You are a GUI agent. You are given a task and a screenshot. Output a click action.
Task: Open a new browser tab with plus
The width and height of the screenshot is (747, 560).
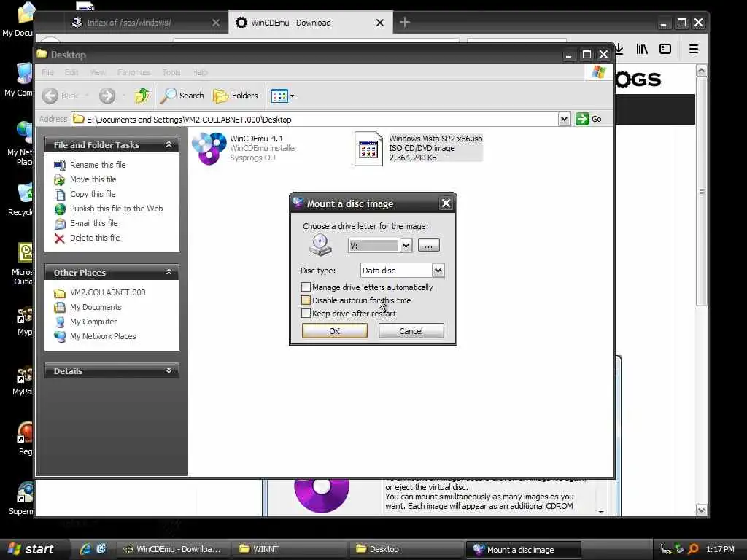tap(404, 22)
